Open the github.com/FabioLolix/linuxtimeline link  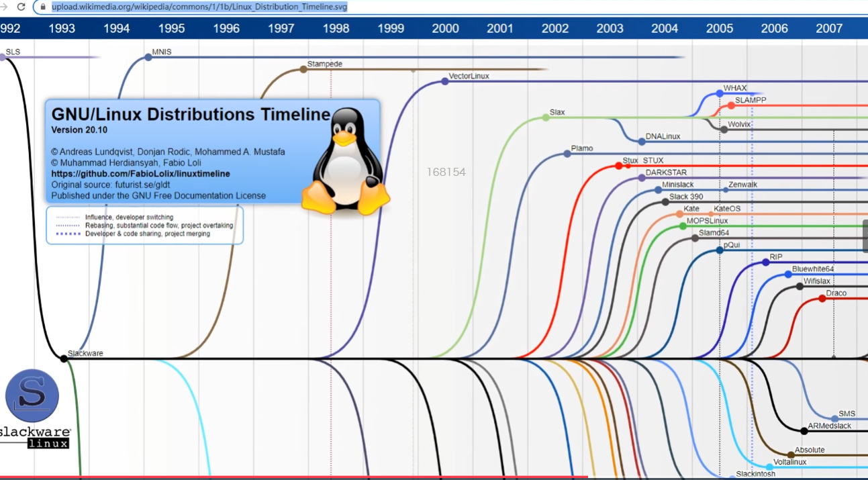pyautogui.click(x=140, y=173)
